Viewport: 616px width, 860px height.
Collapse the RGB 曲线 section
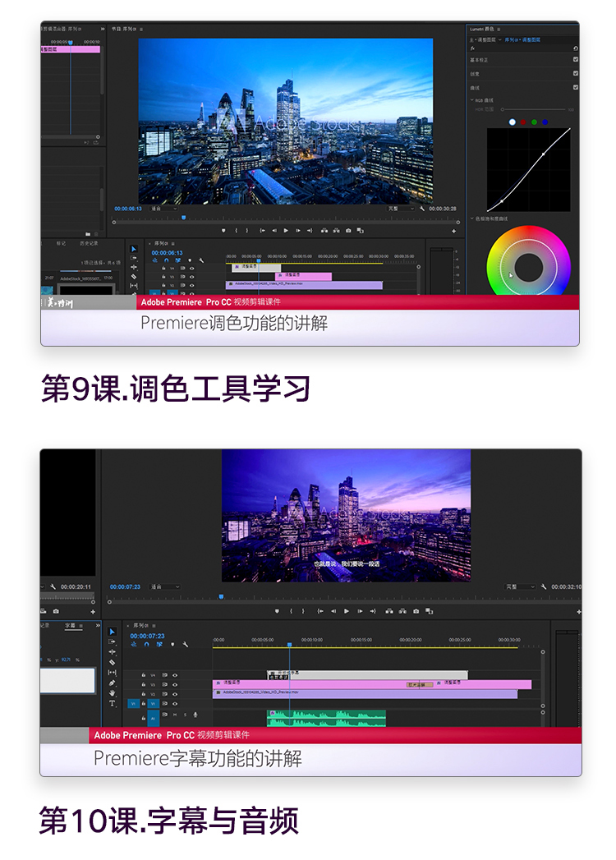pos(471,100)
